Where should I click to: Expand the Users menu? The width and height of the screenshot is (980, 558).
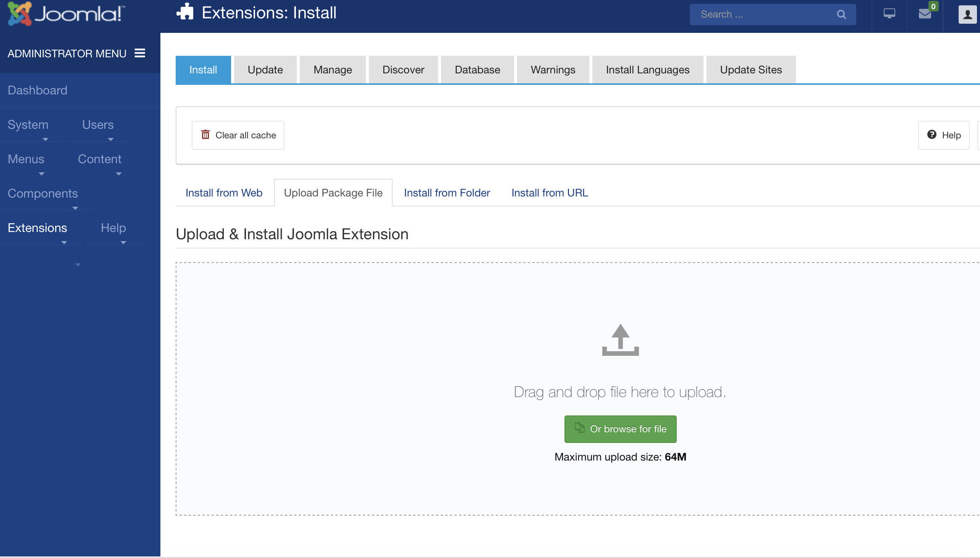point(98,125)
